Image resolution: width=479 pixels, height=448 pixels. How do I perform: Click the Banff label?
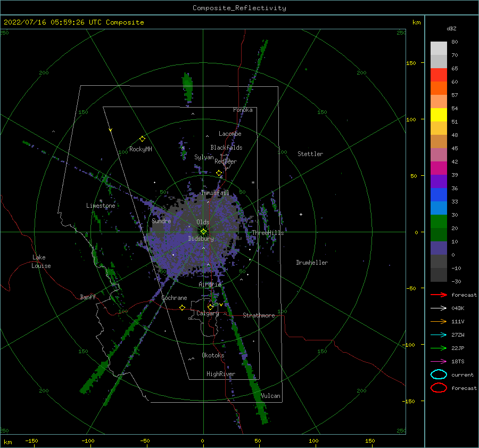point(88,297)
